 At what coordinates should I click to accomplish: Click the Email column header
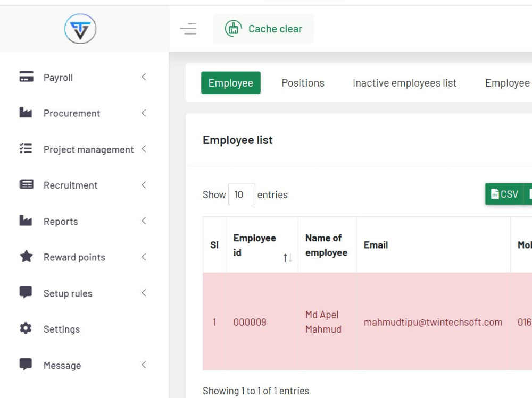433,245
